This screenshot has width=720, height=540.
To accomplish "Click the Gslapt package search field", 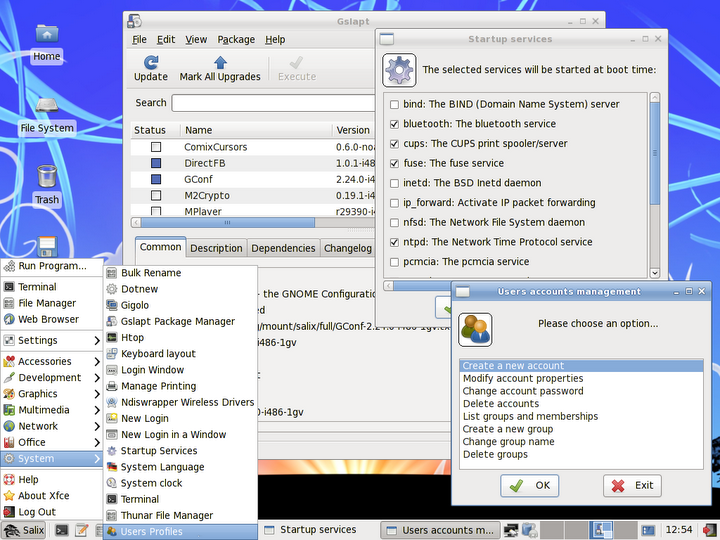I will click(x=270, y=103).
